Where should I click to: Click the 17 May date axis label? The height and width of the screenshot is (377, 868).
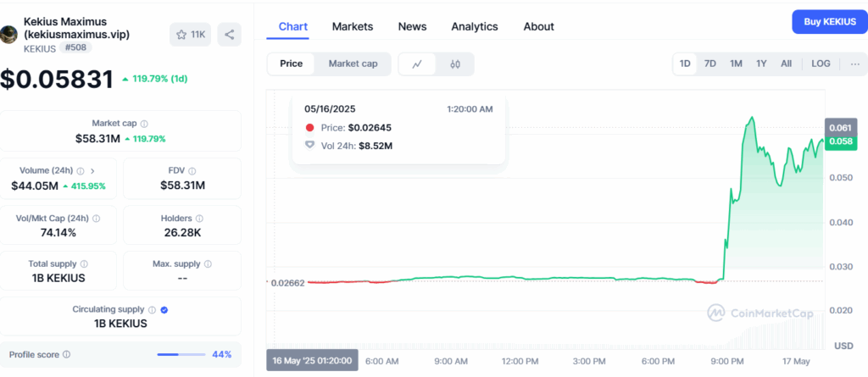(794, 361)
